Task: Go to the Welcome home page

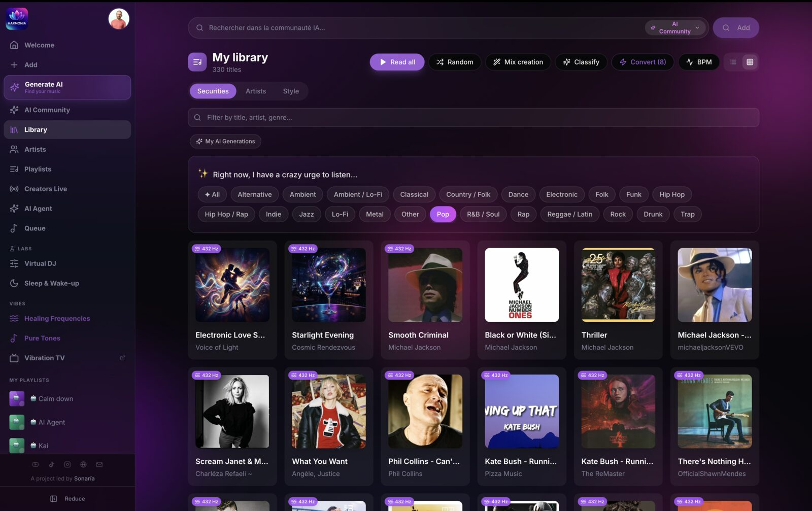Action: [67, 45]
